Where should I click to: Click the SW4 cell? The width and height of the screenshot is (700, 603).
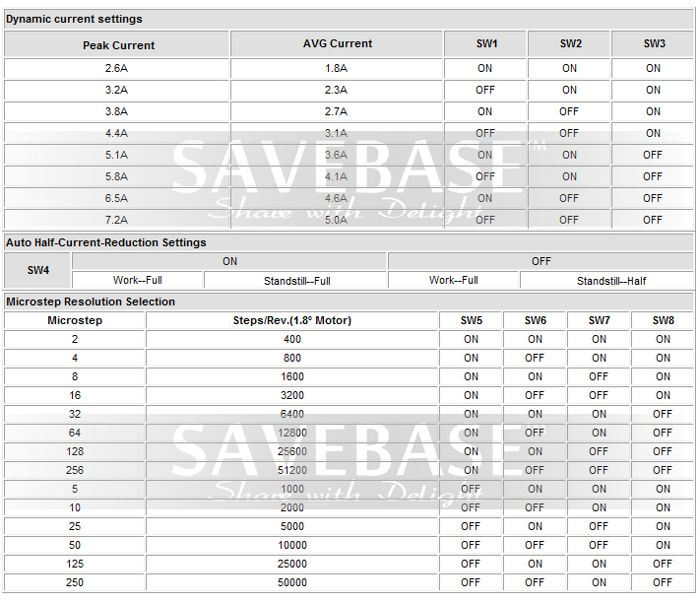click(x=37, y=270)
